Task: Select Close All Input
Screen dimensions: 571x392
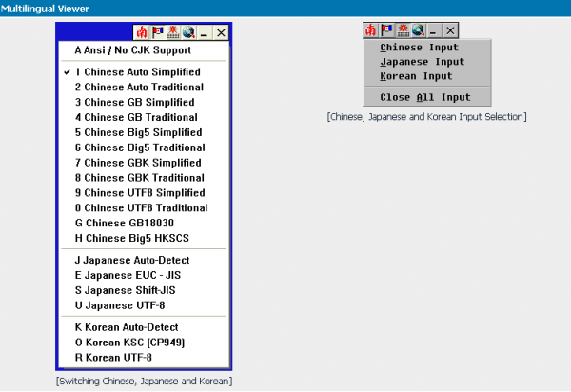Action: tap(427, 97)
